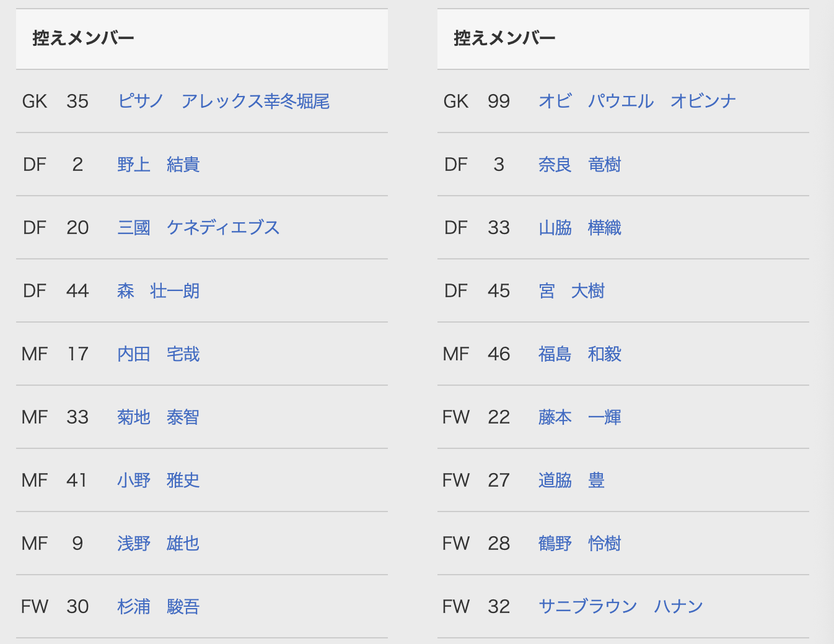Viewport: 834px width, 644px height.
Task: Click left 控えメンバー section header
Action: (x=84, y=38)
